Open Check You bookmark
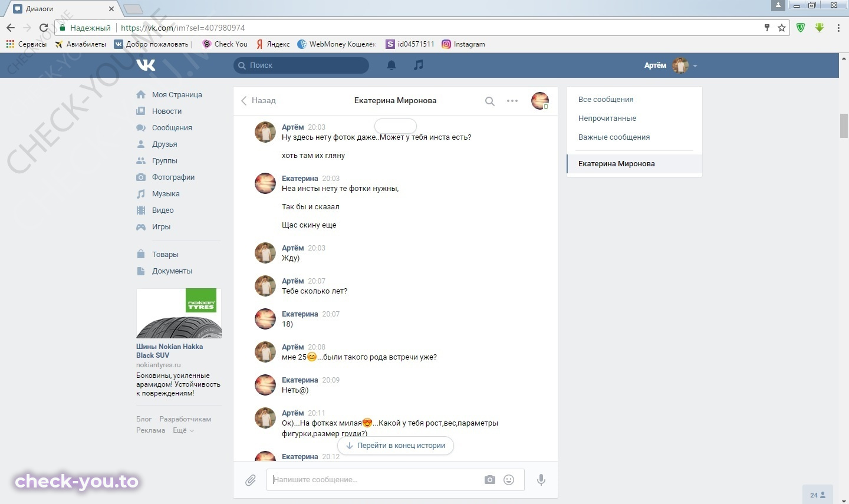The width and height of the screenshot is (849, 504). click(x=225, y=44)
